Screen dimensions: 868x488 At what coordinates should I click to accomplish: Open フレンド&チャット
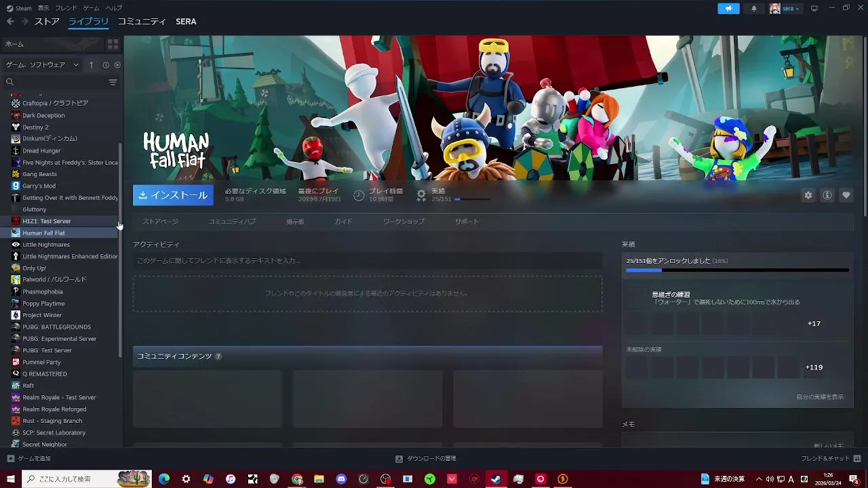pyautogui.click(x=830, y=459)
